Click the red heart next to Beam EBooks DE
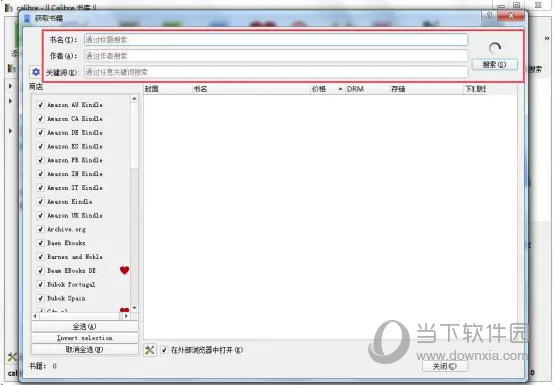 pyautogui.click(x=124, y=270)
